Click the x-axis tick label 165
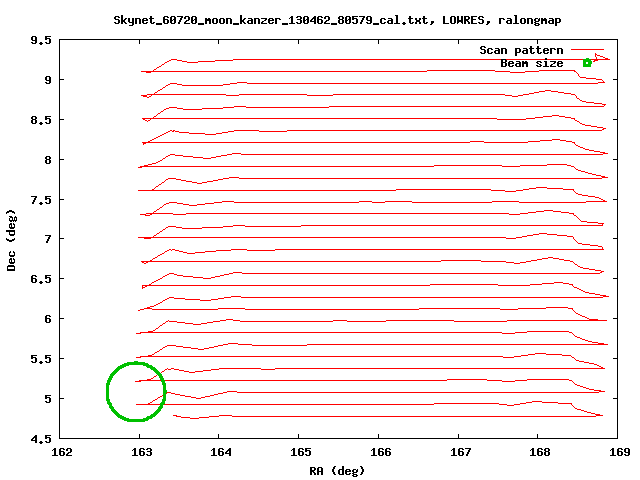The height and width of the screenshot is (480, 640). click(x=301, y=452)
